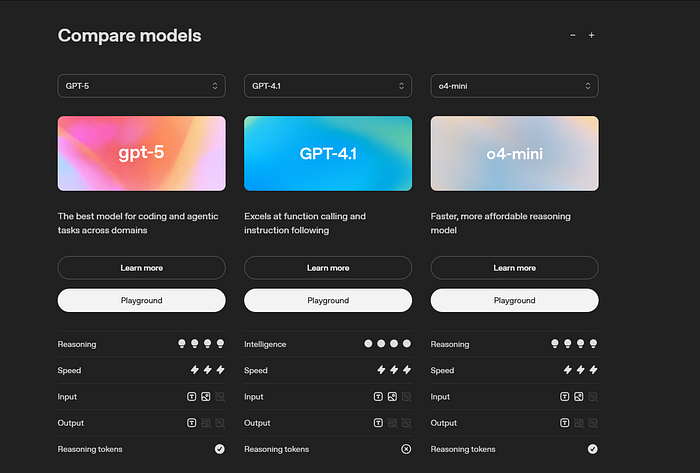Click GPT-5 reasoning tokens checkmark icon

point(220,449)
